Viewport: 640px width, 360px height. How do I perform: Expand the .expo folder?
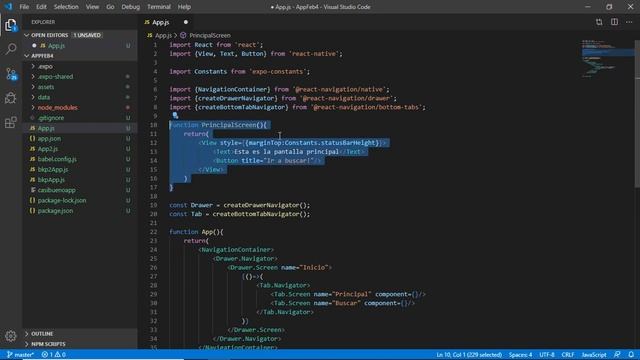(x=80, y=66)
